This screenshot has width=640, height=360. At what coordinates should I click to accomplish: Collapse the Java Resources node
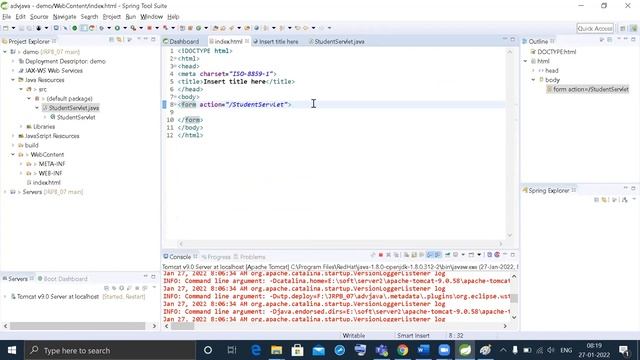pos(13,80)
